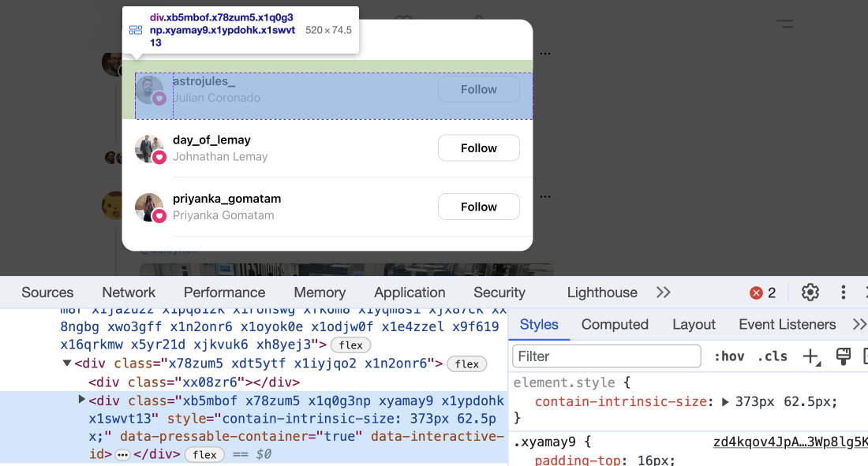Show more DevTools panels after Lighthouse
The image size is (868, 466).
[x=663, y=293]
